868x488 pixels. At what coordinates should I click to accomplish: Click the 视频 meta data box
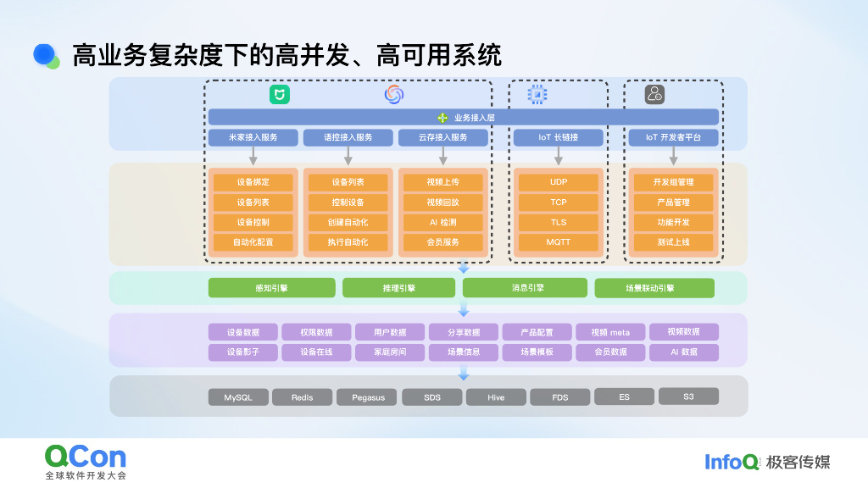coord(609,332)
